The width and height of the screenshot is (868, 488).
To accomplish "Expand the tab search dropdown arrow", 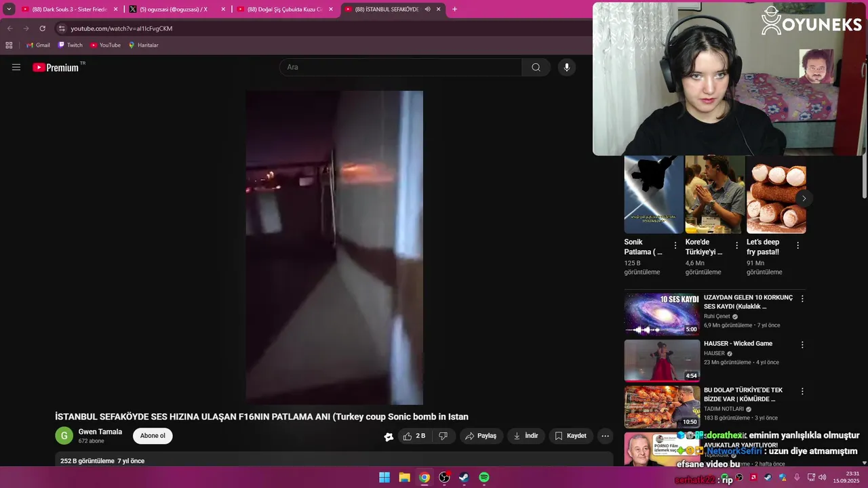I will [x=9, y=9].
